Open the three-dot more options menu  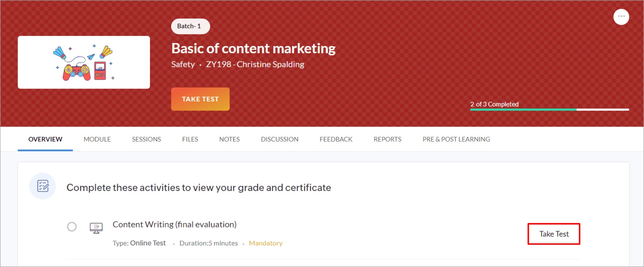[x=621, y=17]
